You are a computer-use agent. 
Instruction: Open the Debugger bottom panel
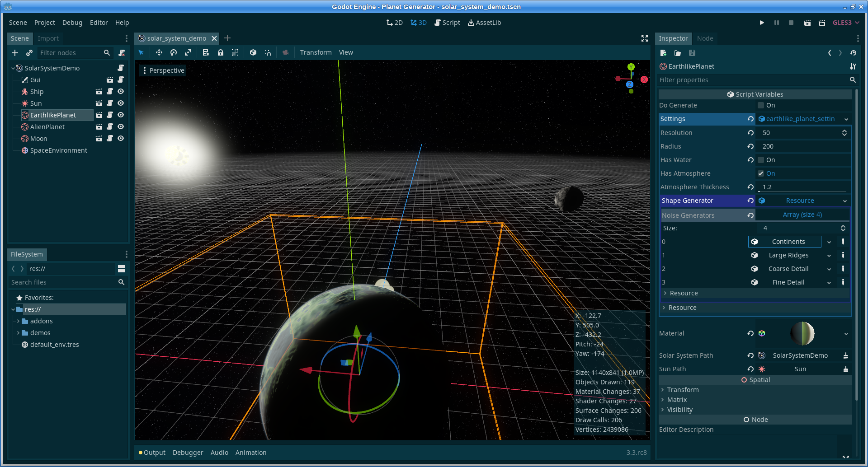pyautogui.click(x=188, y=453)
